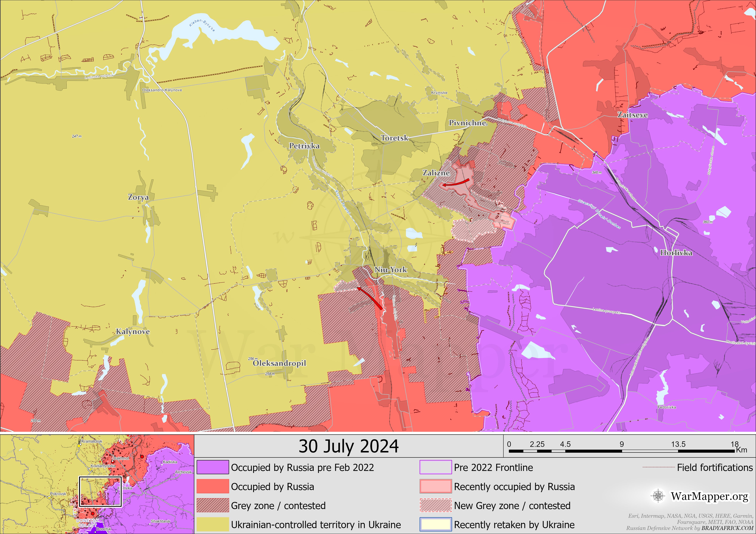Click the '30 July 2024' date title
The image size is (756, 534).
tap(348, 447)
